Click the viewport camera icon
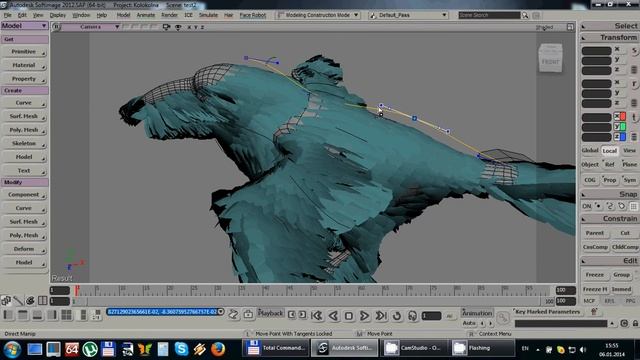Image resolution: width=640 pixels, height=360 pixels. pyautogui.click(x=166, y=27)
